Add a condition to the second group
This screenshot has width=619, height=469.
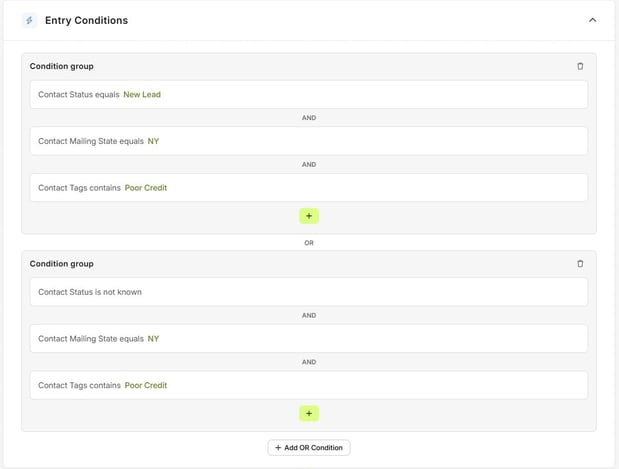click(309, 413)
